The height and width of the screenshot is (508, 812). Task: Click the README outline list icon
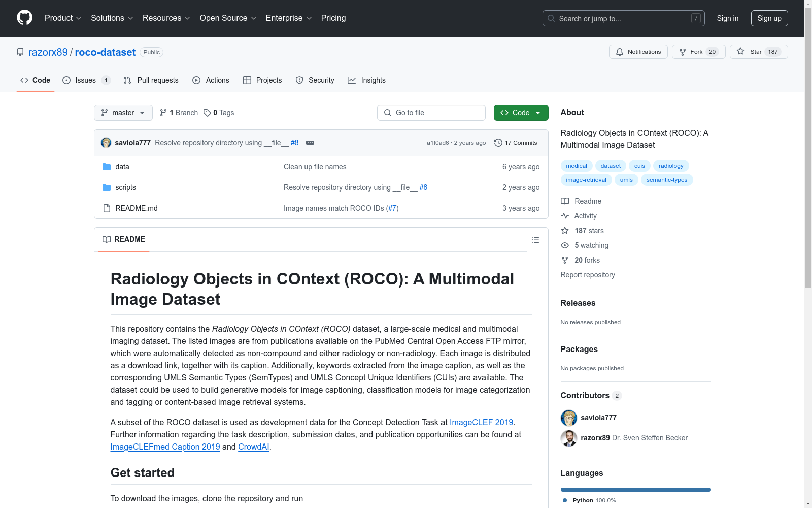(535, 240)
